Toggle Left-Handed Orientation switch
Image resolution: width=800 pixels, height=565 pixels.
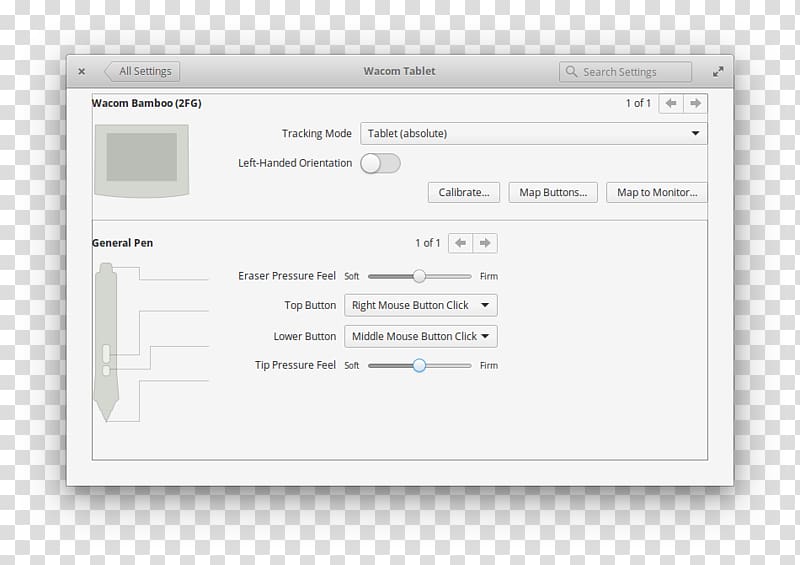point(380,163)
